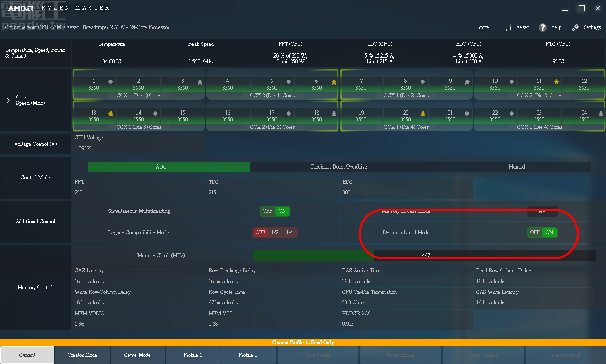
Task: Set Legacy Compatibility Mode to OFF
Action: click(x=260, y=232)
